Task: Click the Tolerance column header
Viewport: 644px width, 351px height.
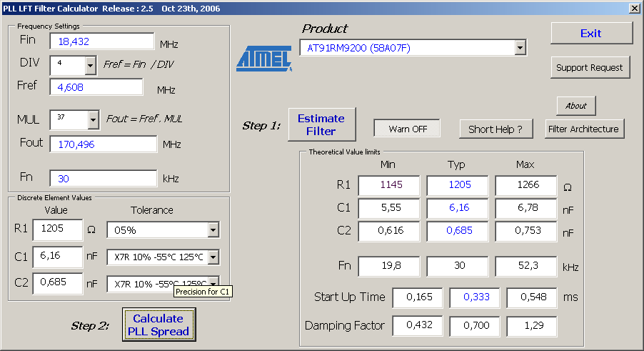Action: pyautogui.click(x=151, y=210)
